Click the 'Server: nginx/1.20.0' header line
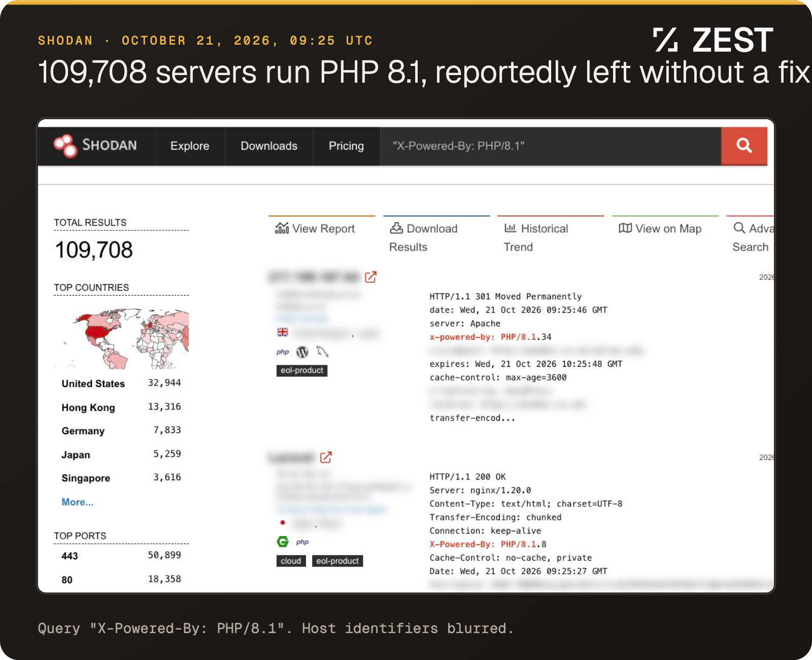Screen dimensions: 812x660 pos(480,490)
